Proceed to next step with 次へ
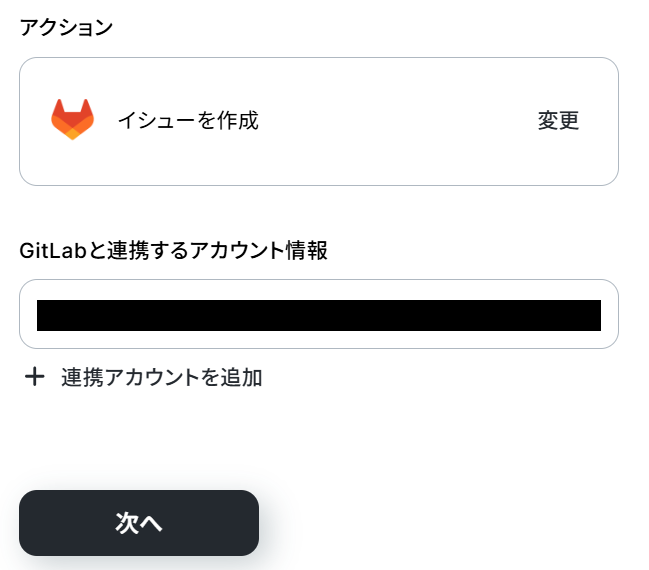Viewport: 649px width, 570px height. 139,523
